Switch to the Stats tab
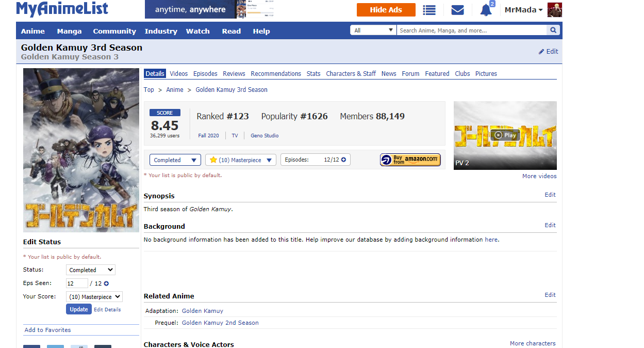Viewport: 644px width, 348px height. click(313, 74)
